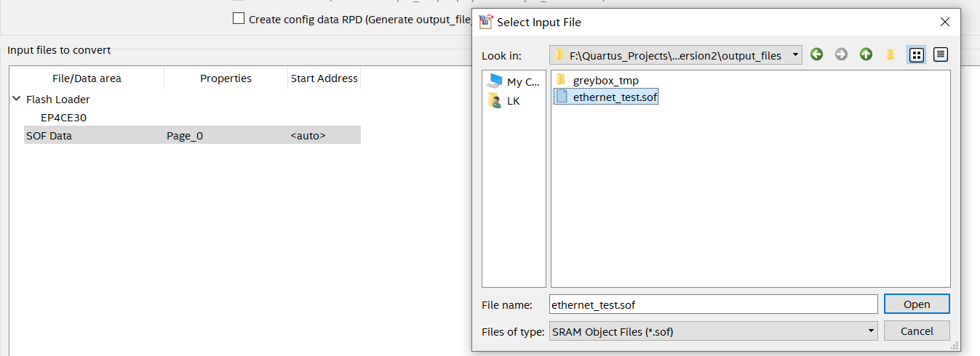
Task: Switch to List View mode
Action: click(x=917, y=54)
